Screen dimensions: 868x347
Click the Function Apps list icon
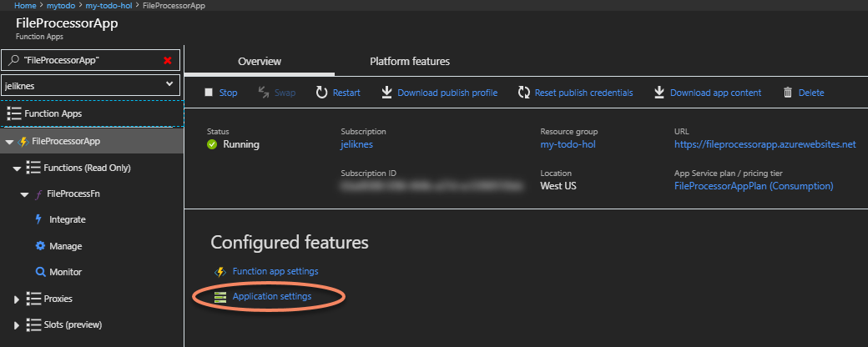[14, 113]
